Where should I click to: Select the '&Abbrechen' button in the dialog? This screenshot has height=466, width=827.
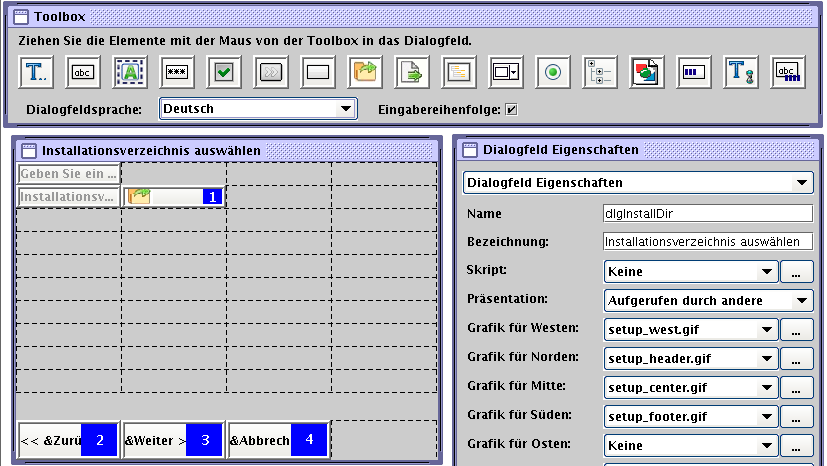point(278,440)
